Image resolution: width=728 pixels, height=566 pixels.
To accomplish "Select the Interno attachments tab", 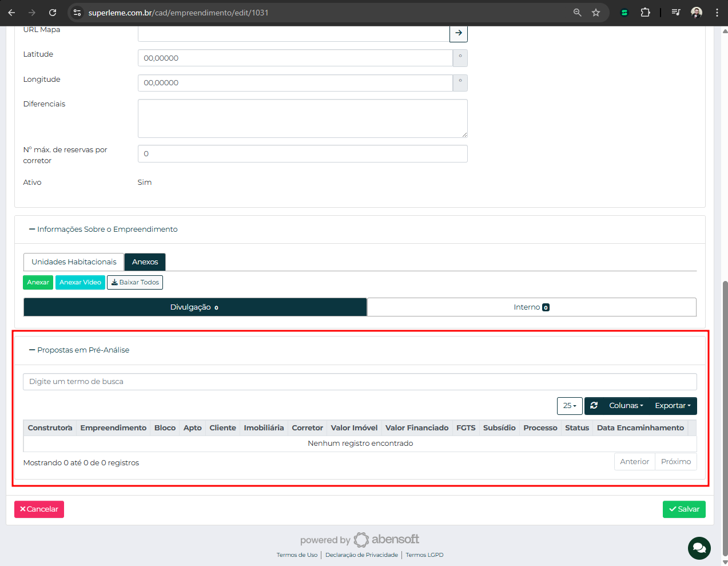I will click(531, 307).
